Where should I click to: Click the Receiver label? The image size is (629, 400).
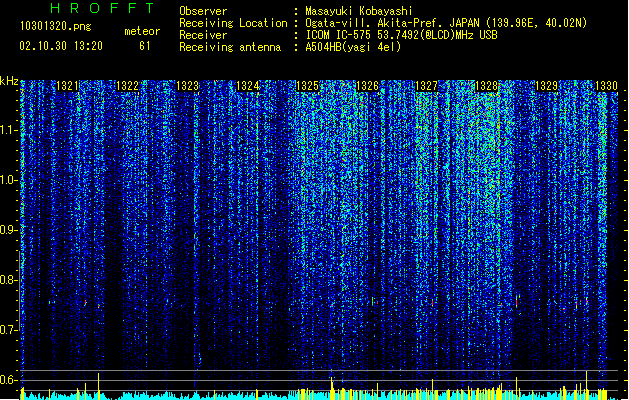click(x=203, y=35)
